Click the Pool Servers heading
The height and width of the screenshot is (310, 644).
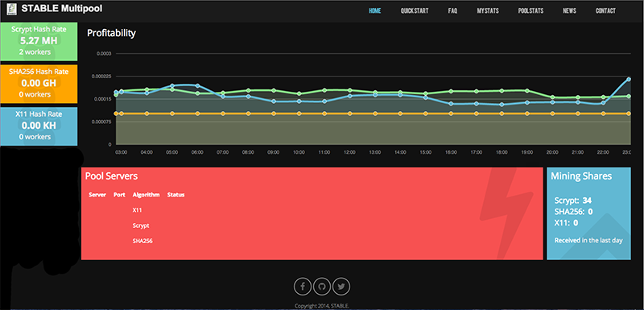click(x=111, y=176)
